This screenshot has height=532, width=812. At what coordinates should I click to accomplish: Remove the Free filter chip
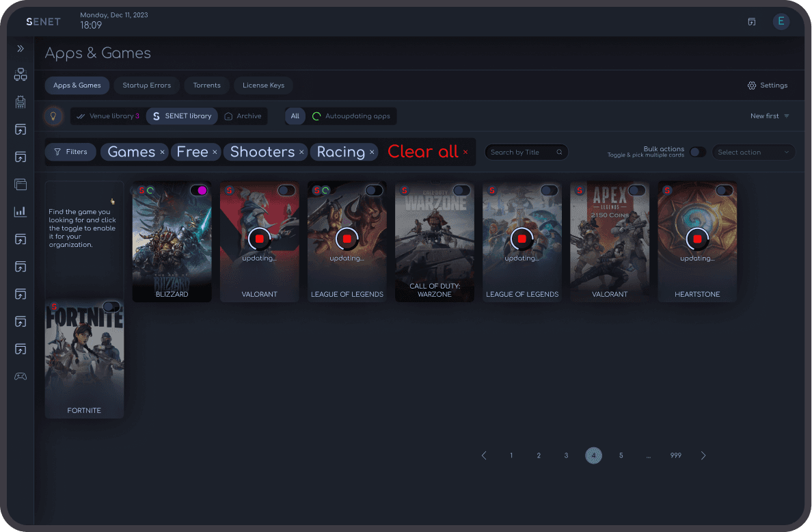pos(215,152)
